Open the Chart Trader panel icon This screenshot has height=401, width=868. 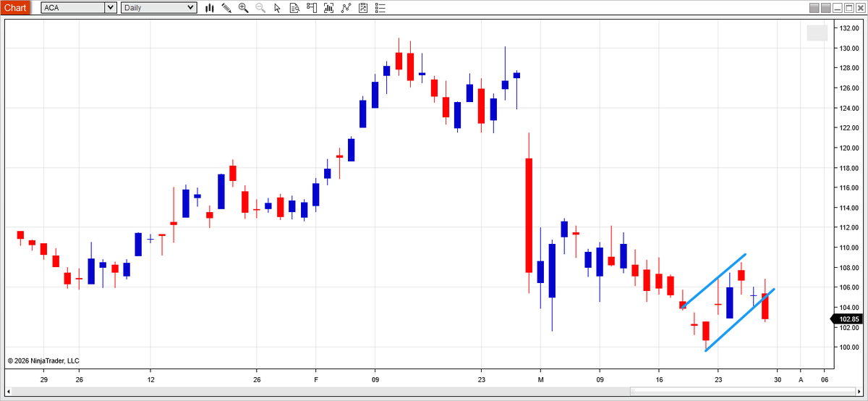[x=312, y=8]
